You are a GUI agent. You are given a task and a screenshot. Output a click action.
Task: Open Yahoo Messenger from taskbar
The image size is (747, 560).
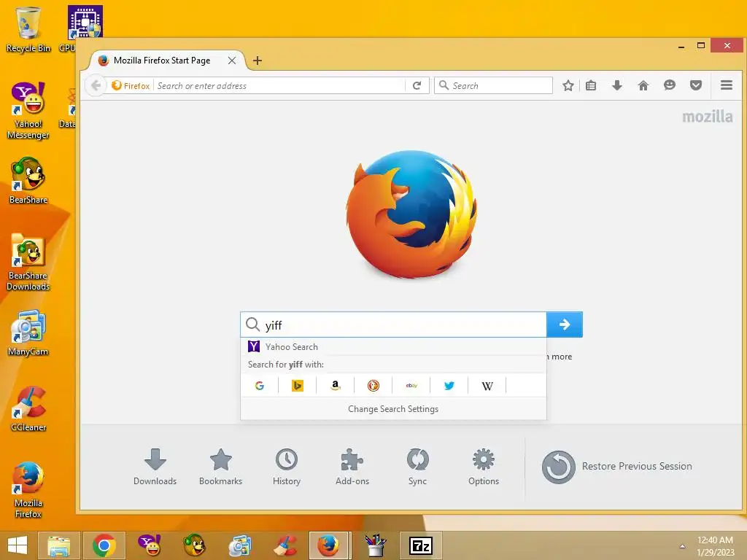point(150,545)
